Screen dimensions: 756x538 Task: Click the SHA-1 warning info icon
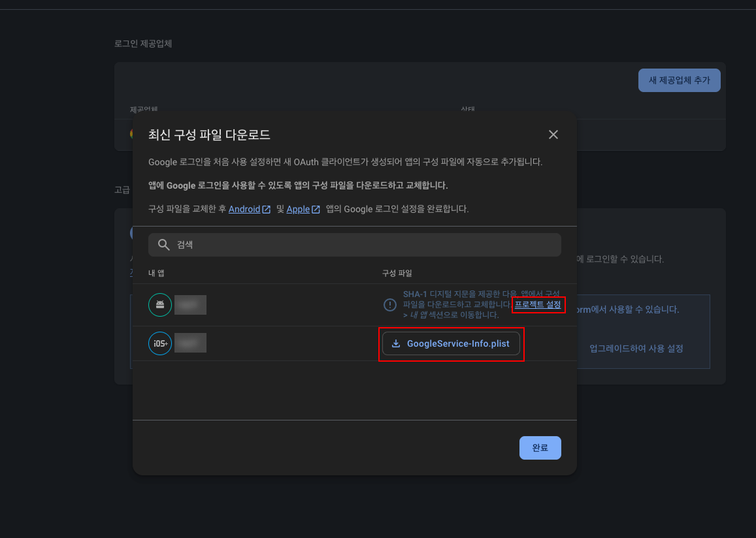click(x=389, y=305)
